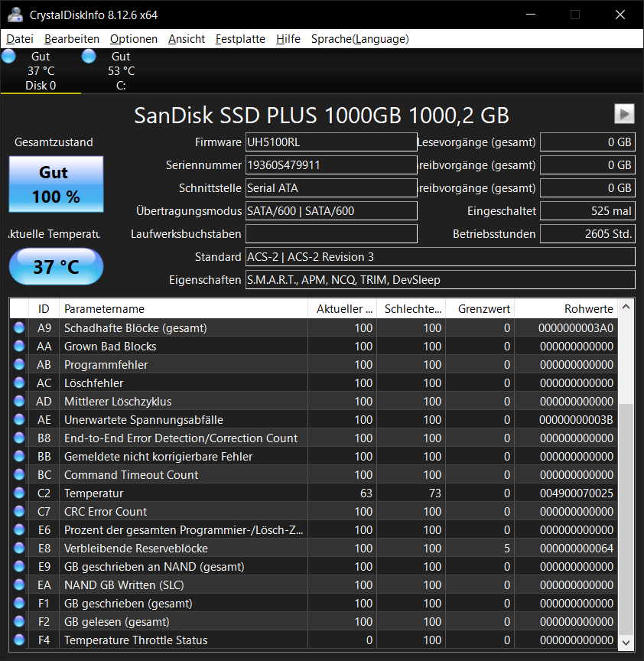The image size is (644, 661).
Task: Click the Seriennummer field value
Action: (x=331, y=164)
